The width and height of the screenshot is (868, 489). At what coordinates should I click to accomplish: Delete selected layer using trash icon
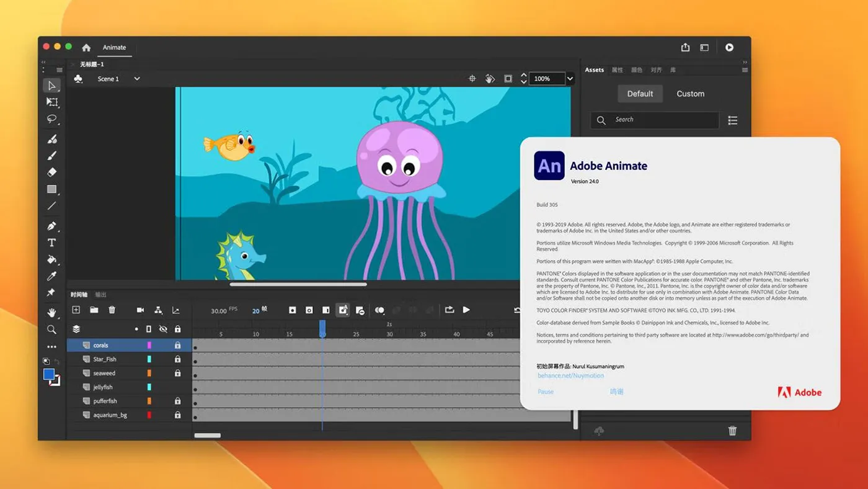coord(111,310)
